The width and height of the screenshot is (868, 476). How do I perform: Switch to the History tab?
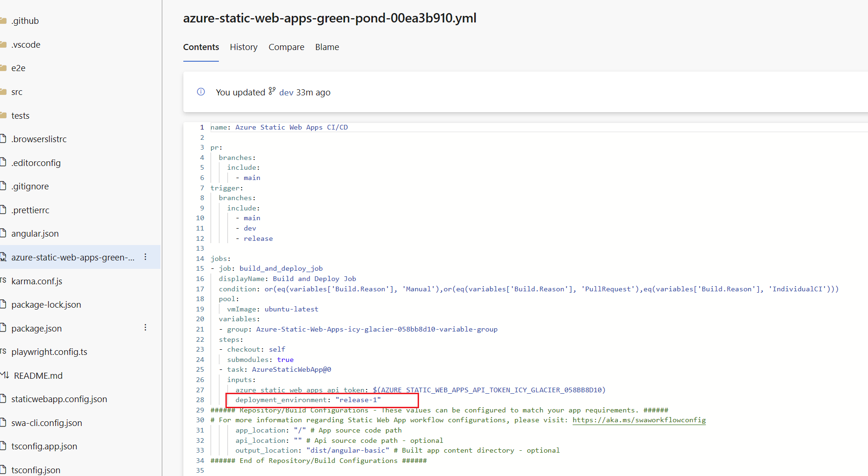(244, 47)
